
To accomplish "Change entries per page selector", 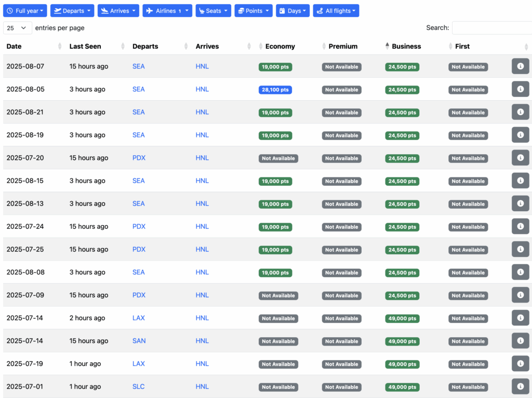I will click(x=17, y=28).
